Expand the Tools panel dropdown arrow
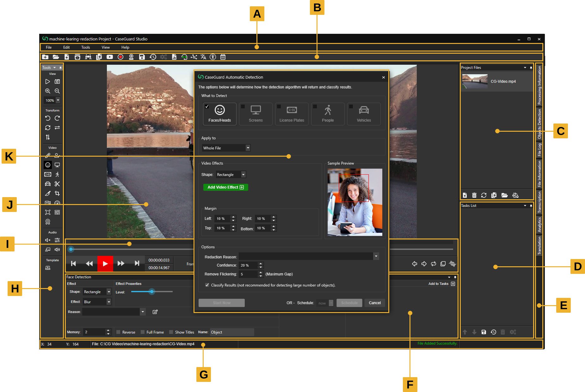Viewport: 585px width, 392px height. (x=54, y=68)
